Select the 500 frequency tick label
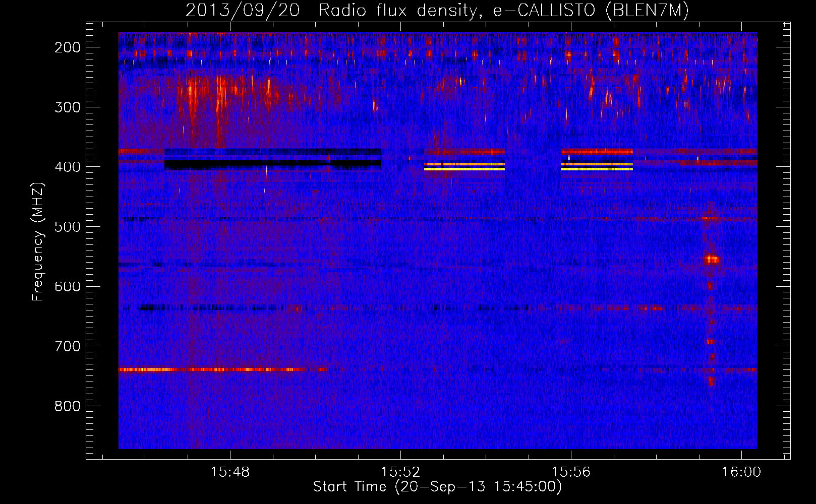Viewport: 816px width, 504px height. click(x=68, y=227)
